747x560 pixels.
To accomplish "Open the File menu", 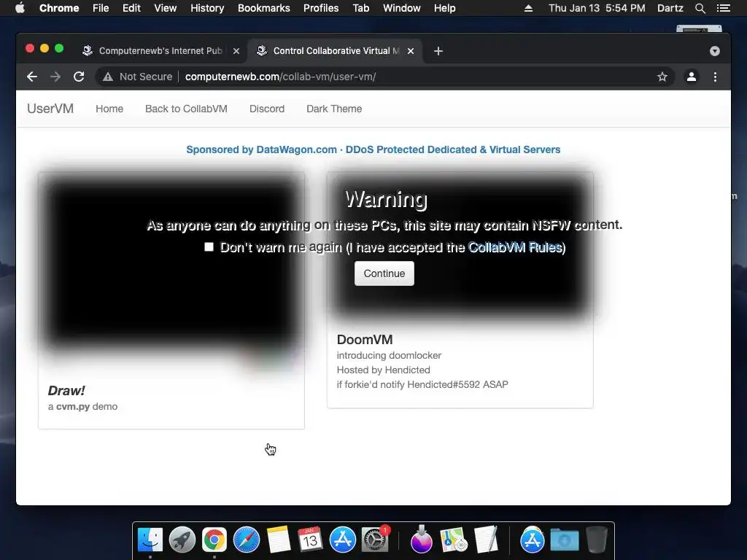I will coord(101,8).
